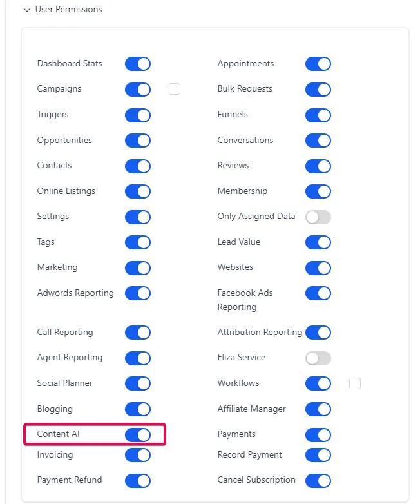Viewport: 420px width, 504px height.
Task: Turn on the Eliza Service switch
Action: point(318,358)
